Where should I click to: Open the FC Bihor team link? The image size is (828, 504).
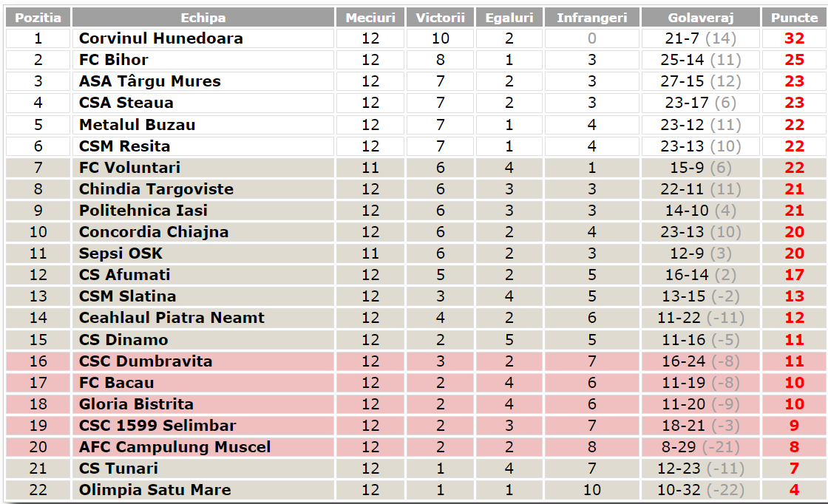(113, 60)
